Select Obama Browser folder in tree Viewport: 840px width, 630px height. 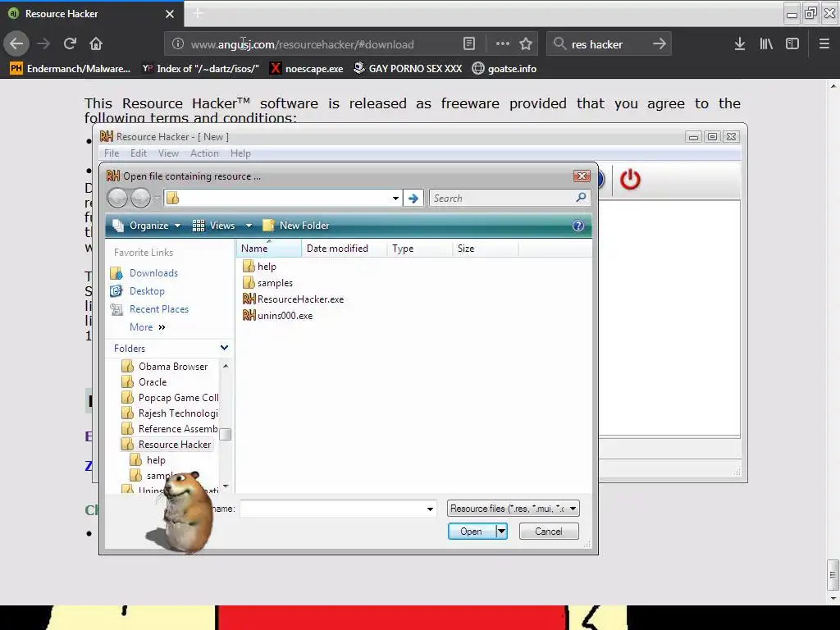click(164, 367)
